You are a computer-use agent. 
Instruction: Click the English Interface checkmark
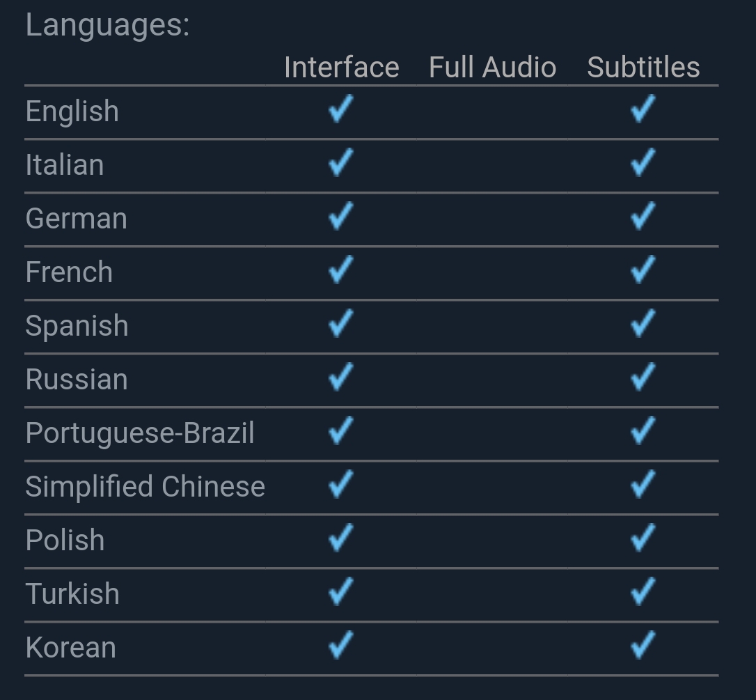click(341, 109)
